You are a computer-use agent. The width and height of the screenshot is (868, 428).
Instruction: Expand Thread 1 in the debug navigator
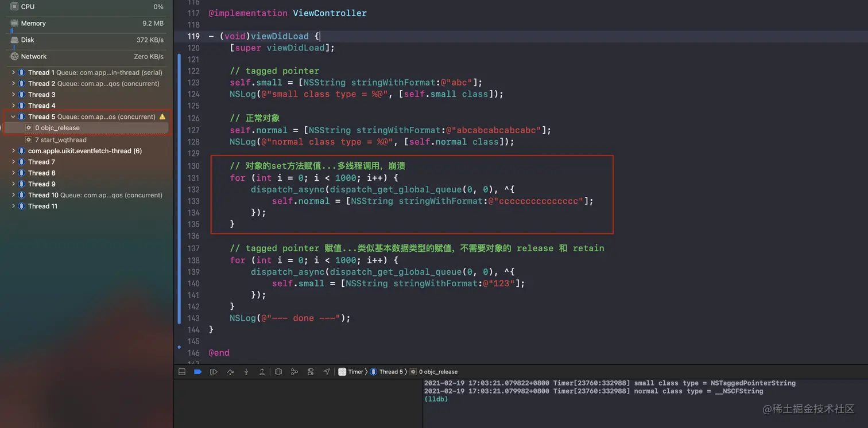pos(13,73)
